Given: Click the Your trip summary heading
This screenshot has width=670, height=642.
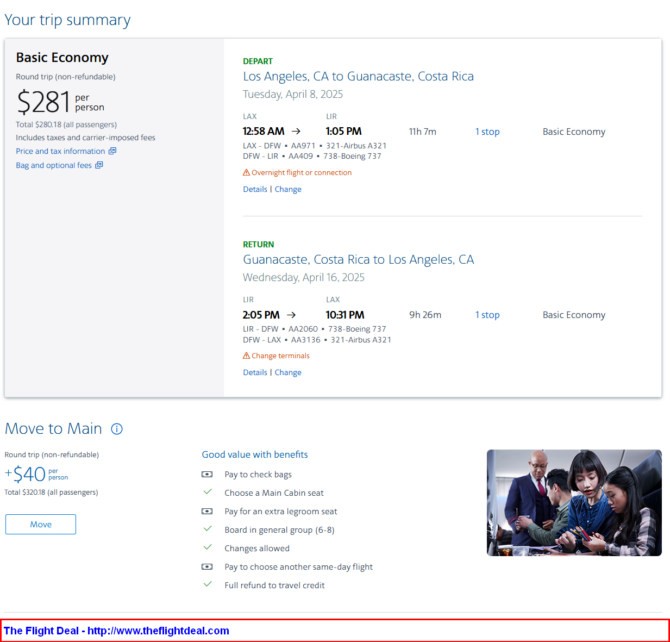Looking at the screenshot, I should click(68, 20).
